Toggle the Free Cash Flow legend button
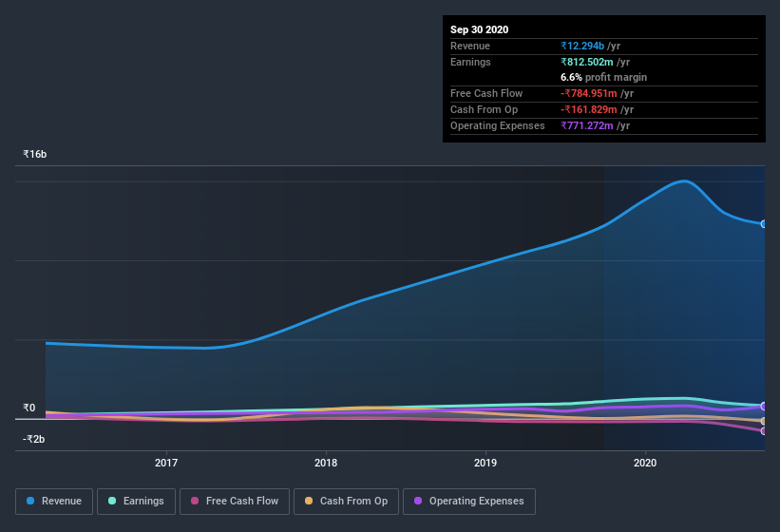780x532 pixels. click(235, 502)
